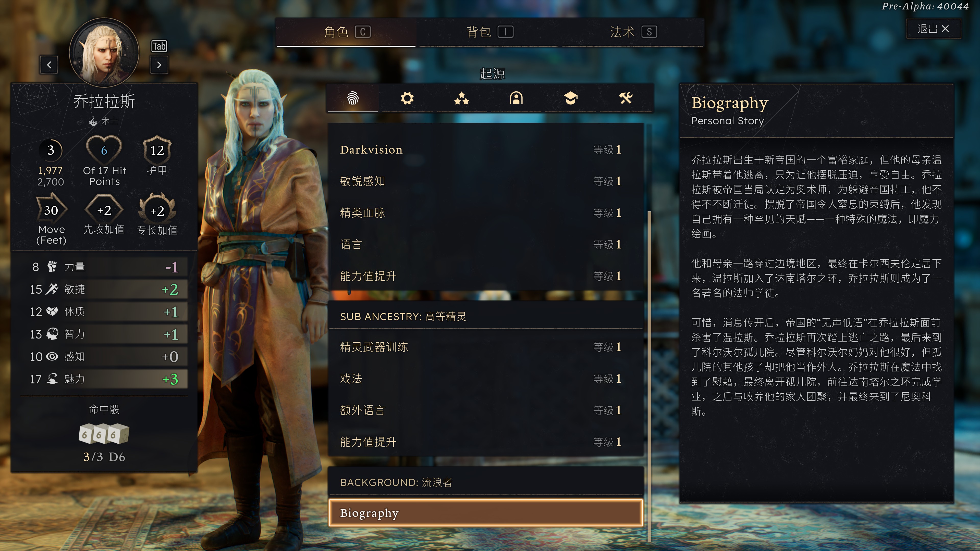Open the gear features tab icon
Image resolution: width=980 pixels, height=551 pixels.
tap(407, 98)
